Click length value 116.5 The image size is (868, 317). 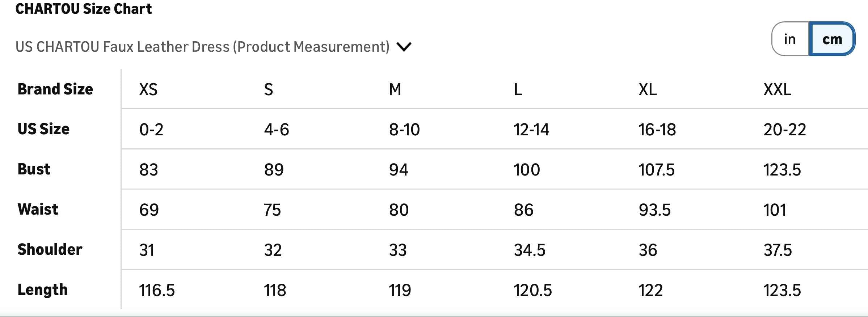point(157,290)
